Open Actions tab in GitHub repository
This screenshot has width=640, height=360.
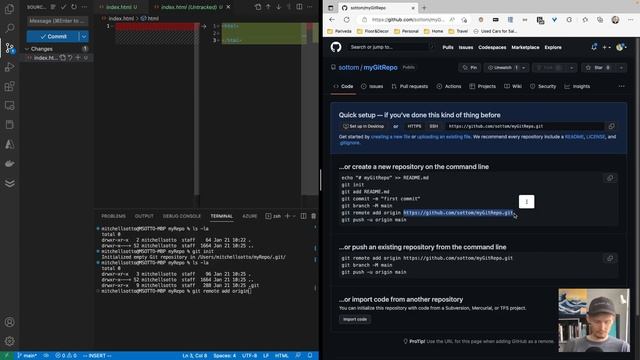[449, 87]
